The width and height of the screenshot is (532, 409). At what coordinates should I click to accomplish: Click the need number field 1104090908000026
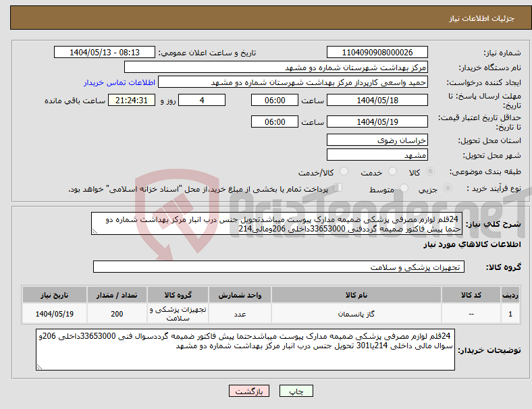point(377,52)
